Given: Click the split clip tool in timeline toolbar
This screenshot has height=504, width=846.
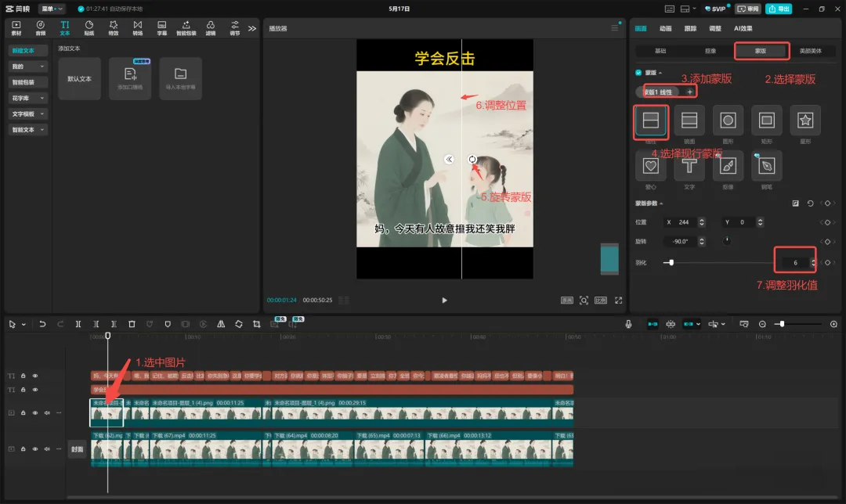Looking at the screenshot, I should coord(78,324).
